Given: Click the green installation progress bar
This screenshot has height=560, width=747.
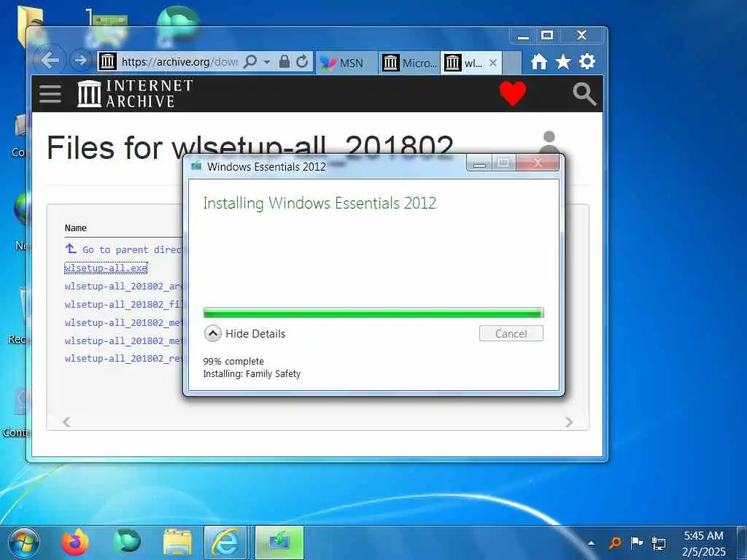Looking at the screenshot, I should (x=373, y=313).
